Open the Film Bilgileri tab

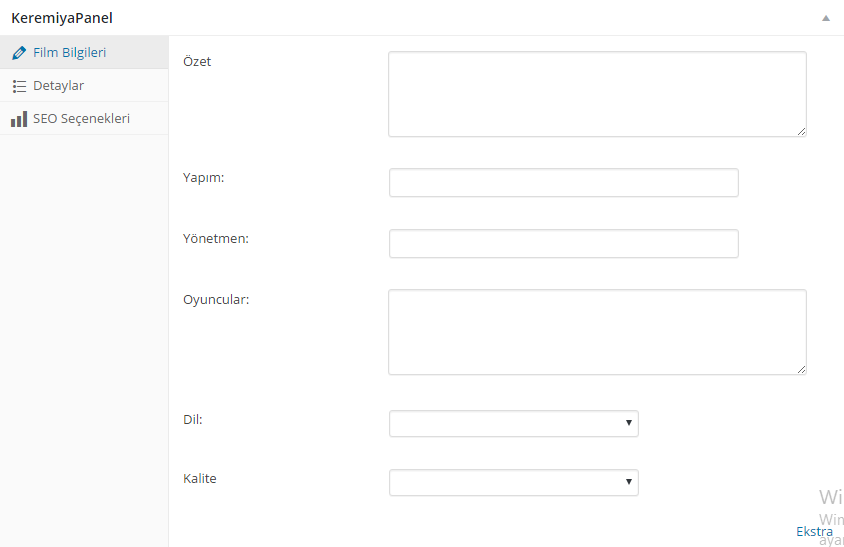84,52
